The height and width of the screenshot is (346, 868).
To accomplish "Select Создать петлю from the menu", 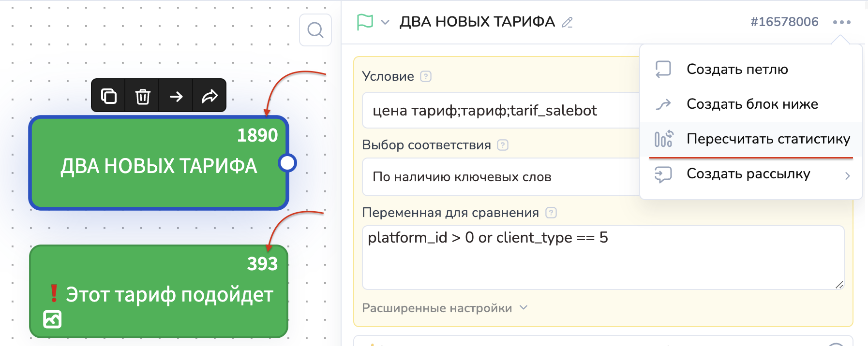I will tap(737, 69).
